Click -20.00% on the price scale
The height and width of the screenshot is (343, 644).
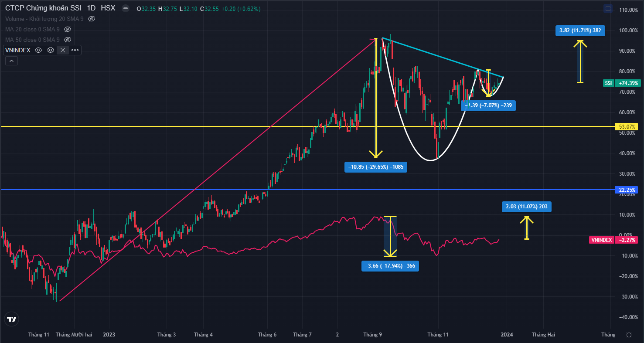point(628,276)
